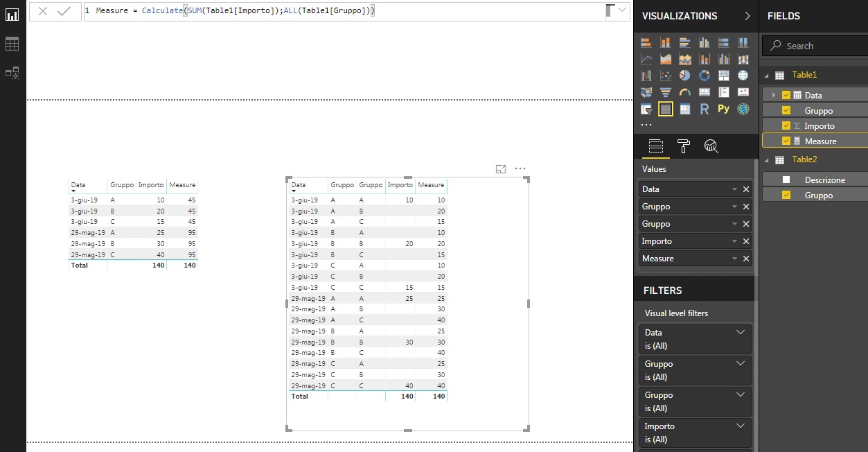Select the ArcGIS Maps visual

(743, 109)
